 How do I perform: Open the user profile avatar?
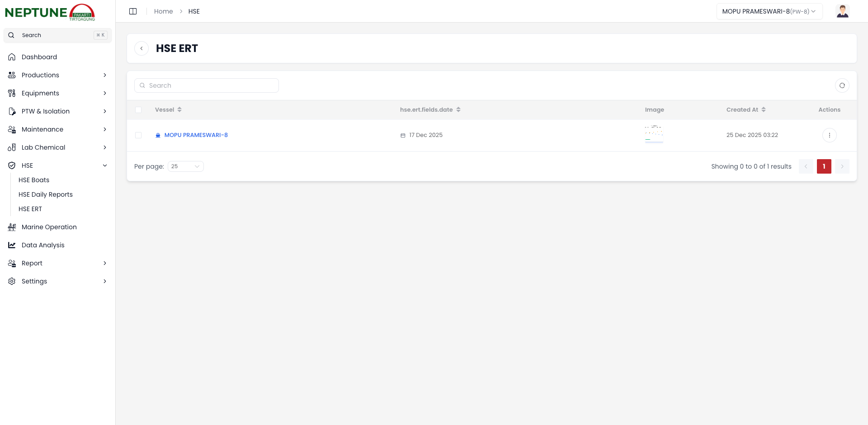(x=842, y=11)
